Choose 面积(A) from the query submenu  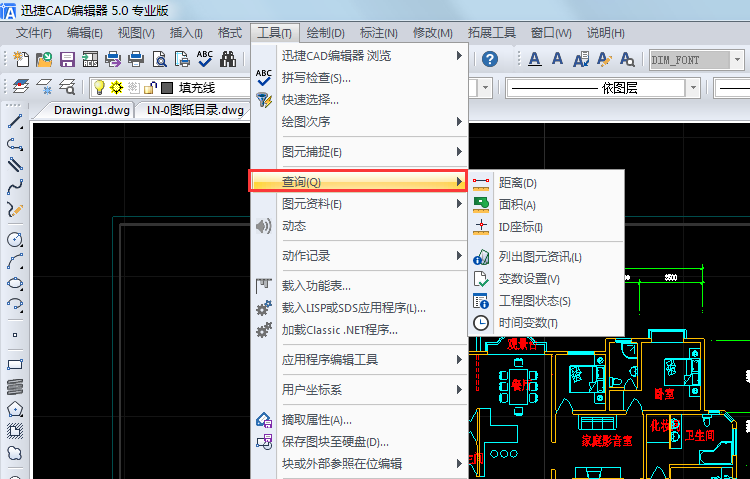tap(546, 205)
